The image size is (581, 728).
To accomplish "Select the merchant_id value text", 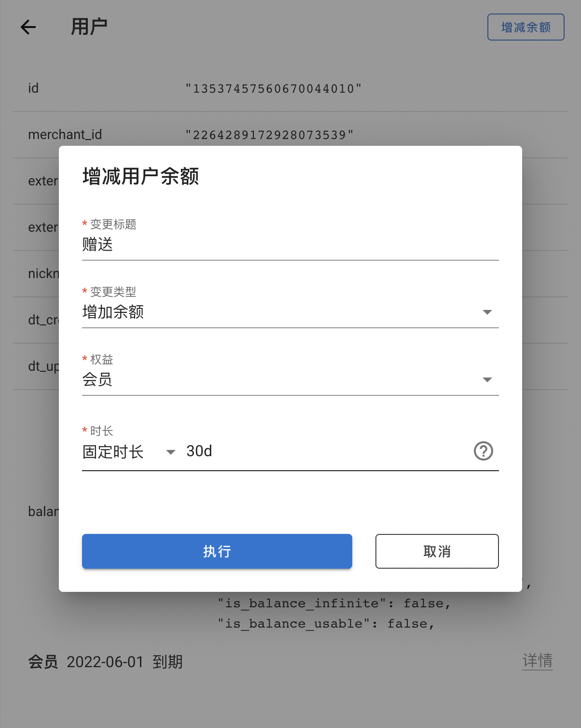I will [270, 135].
